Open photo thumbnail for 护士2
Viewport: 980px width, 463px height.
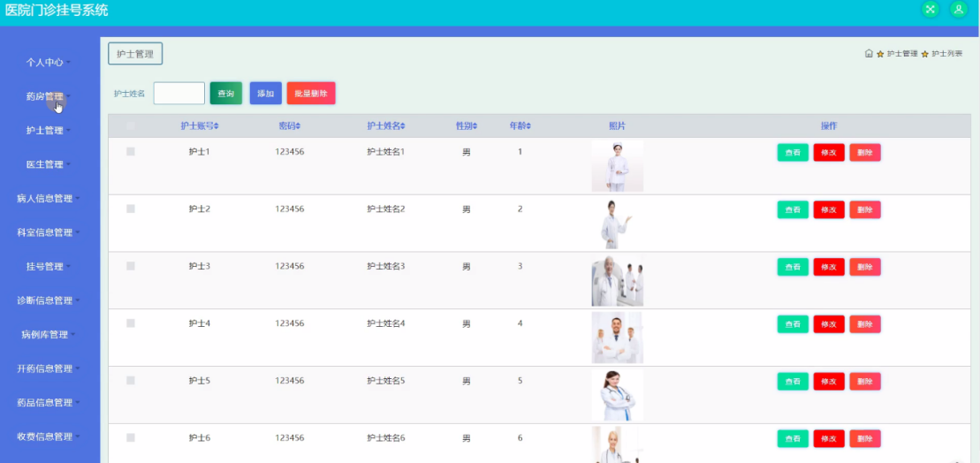coord(618,223)
